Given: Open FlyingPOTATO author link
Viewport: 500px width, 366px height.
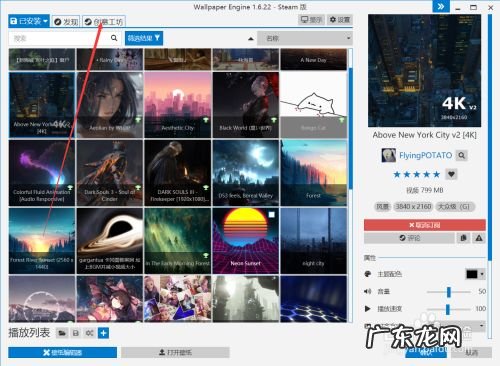Looking at the screenshot, I should click(425, 155).
